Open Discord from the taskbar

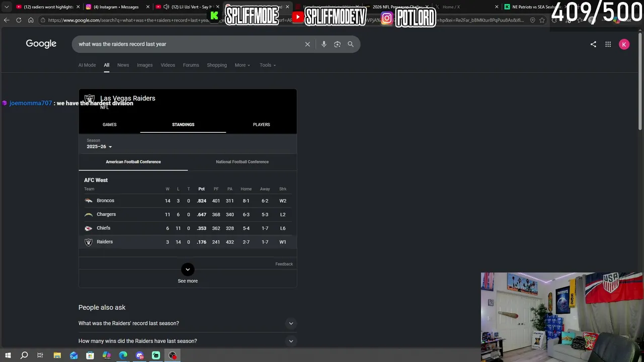pyautogui.click(x=140, y=355)
